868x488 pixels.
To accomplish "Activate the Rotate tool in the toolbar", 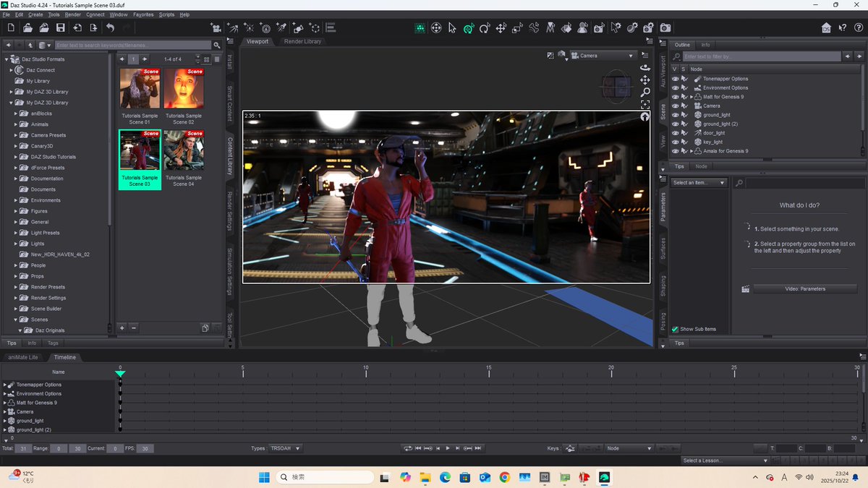I will coord(485,28).
